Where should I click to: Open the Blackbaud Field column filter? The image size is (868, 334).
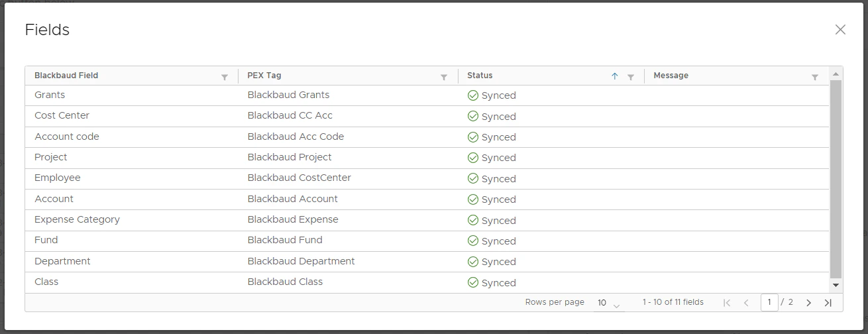pyautogui.click(x=225, y=77)
